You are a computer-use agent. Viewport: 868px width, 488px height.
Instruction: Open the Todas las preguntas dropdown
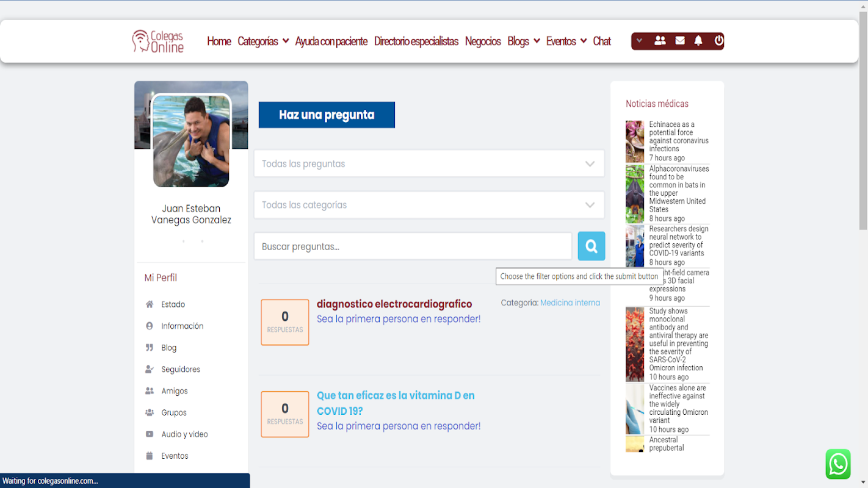pyautogui.click(x=429, y=163)
